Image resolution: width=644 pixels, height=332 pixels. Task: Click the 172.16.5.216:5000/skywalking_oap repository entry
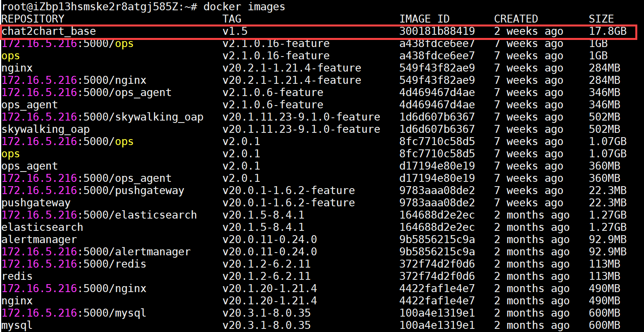(x=102, y=117)
